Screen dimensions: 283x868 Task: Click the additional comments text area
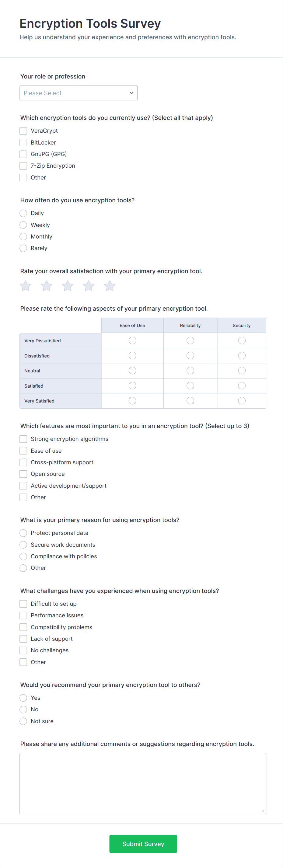pyautogui.click(x=142, y=783)
